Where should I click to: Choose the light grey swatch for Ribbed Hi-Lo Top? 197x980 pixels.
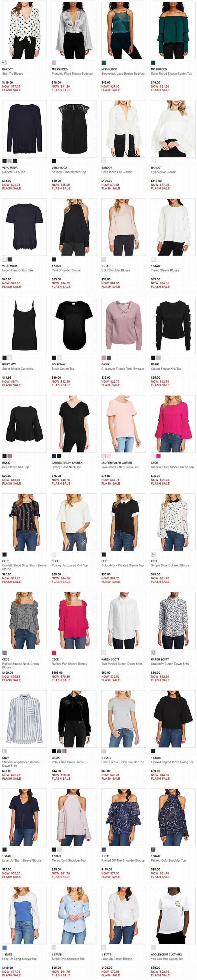10,161
